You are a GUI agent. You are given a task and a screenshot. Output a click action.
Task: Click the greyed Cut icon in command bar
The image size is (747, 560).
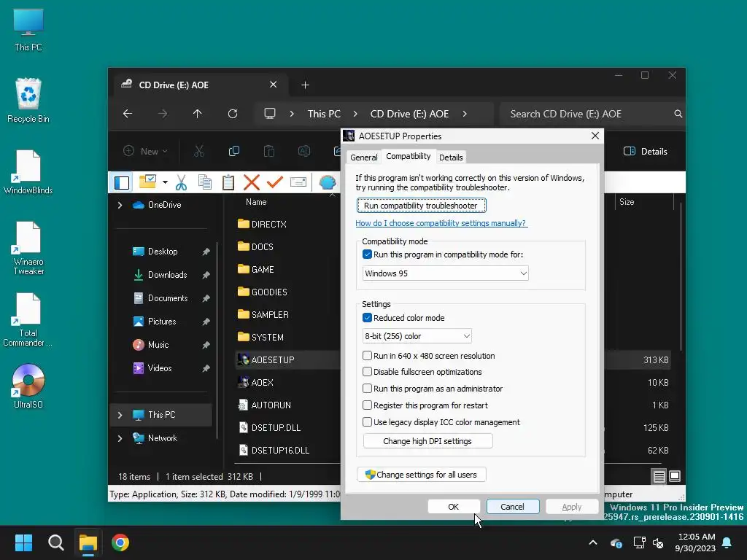[x=198, y=152]
